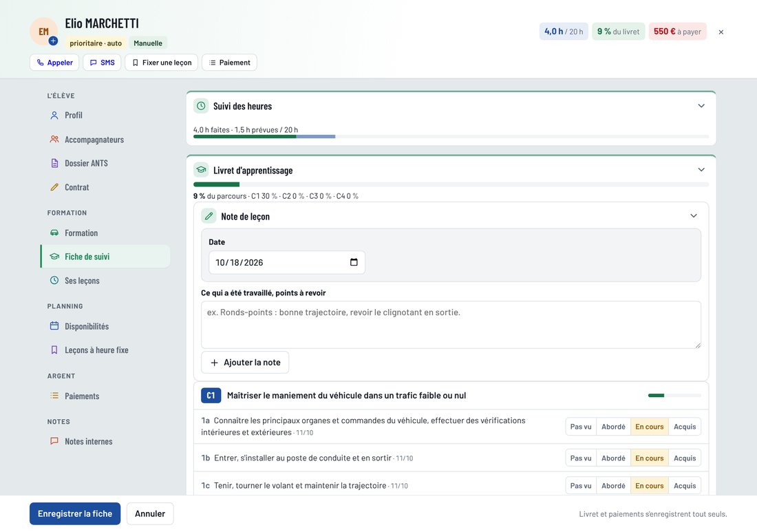The width and height of the screenshot is (757, 532).
Task: Click the clock icon beside Suivi des heures
Action: coord(201,106)
